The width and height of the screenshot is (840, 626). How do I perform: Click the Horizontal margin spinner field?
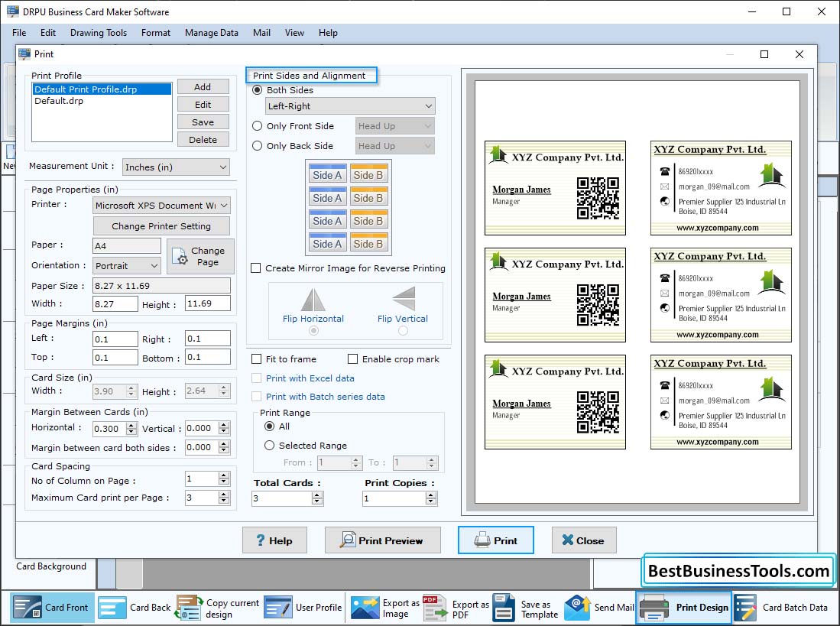115,428
